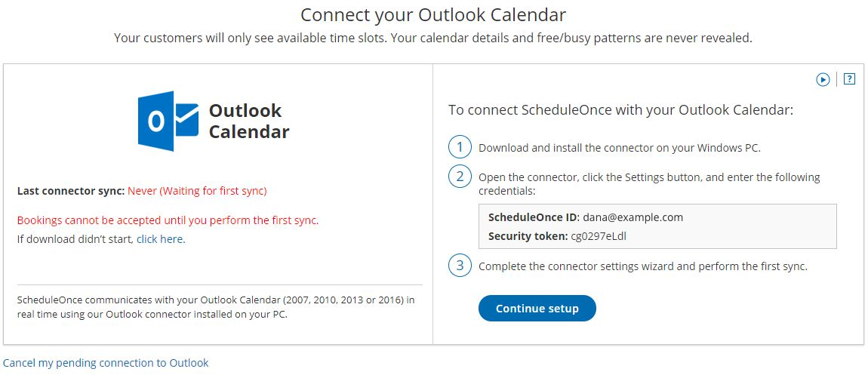Click the red bookings warning message

pos(168,220)
